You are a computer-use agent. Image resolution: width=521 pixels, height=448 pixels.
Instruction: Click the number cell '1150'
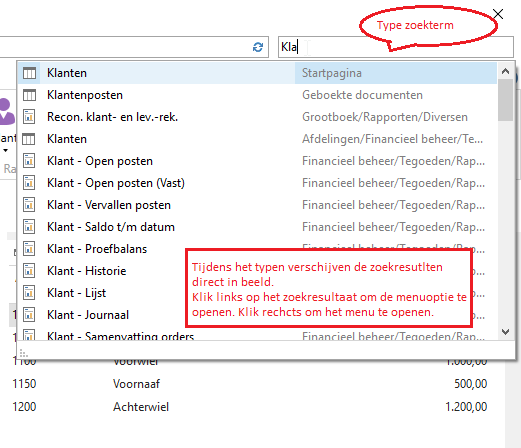tap(24, 384)
